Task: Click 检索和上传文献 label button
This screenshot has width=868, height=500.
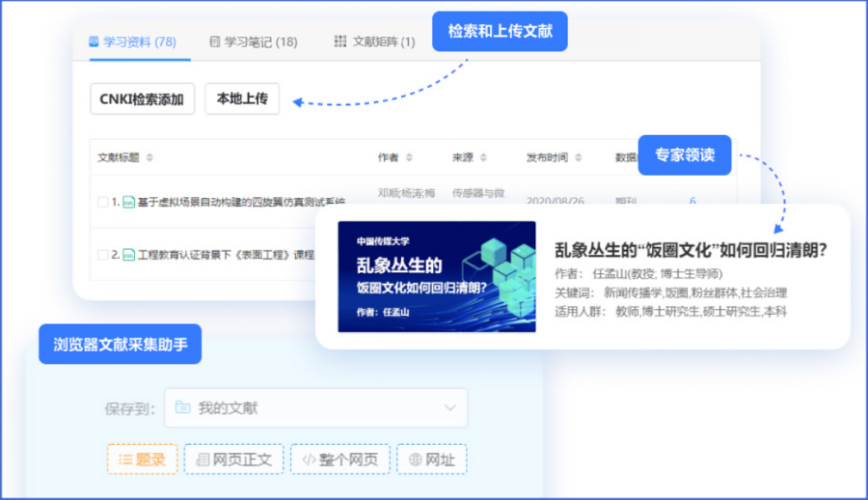Action: 500,32
